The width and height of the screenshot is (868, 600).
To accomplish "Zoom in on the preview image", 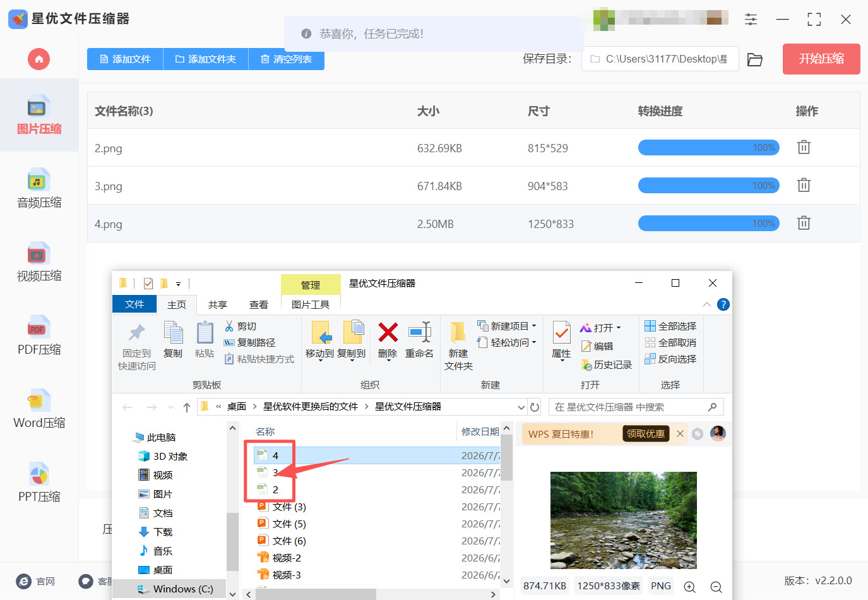I will (690, 587).
